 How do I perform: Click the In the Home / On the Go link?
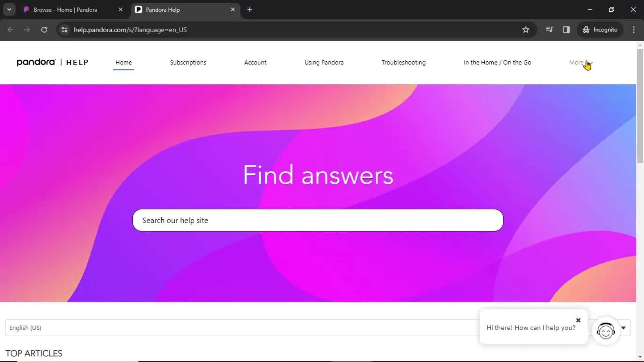pyautogui.click(x=498, y=62)
